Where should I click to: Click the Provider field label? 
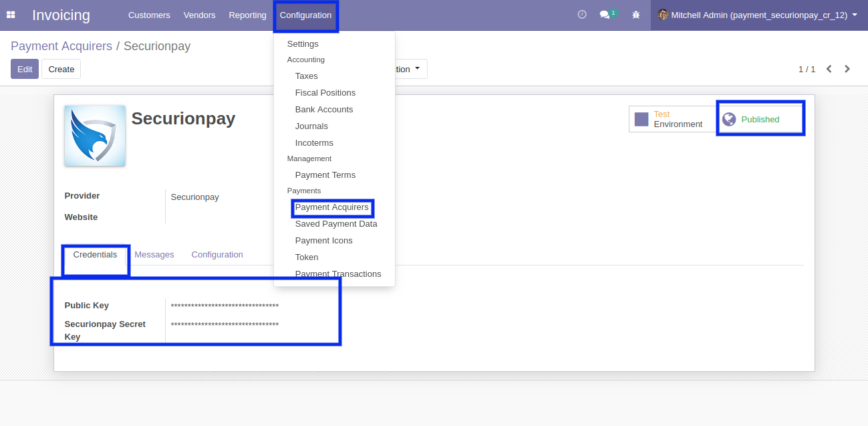pyautogui.click(x=82, y=196)
